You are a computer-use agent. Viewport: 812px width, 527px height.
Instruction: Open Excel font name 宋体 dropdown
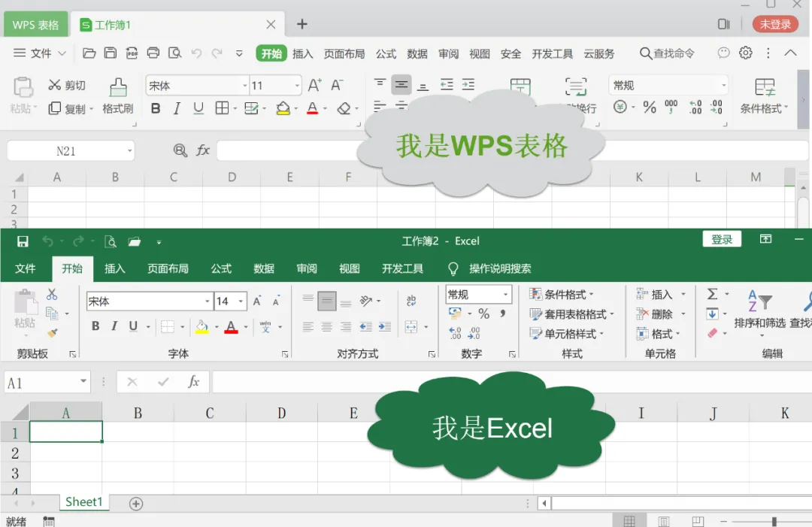208,301
